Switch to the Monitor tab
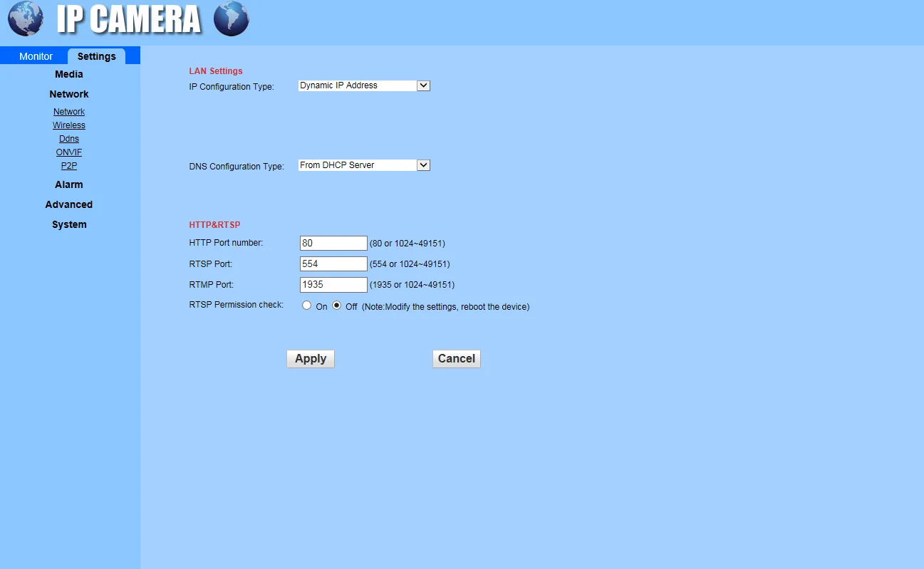Screen dimensions: 924x569 point(36,56)
